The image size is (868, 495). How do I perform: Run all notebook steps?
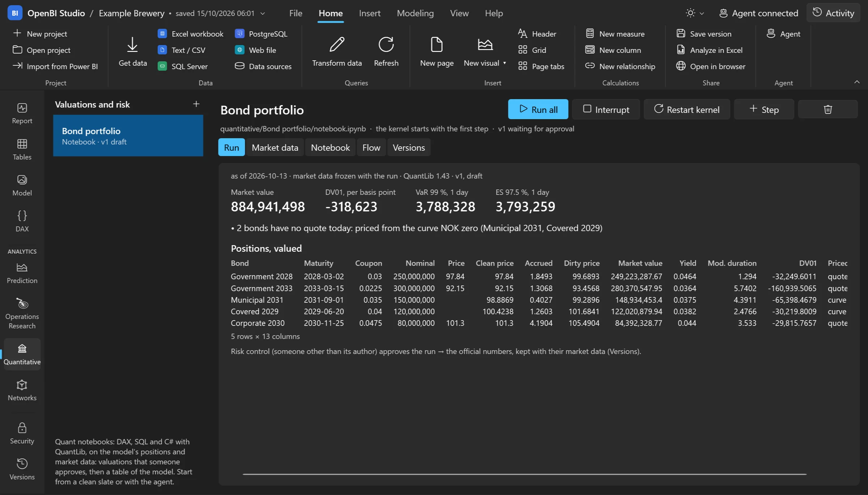click(538, 109)
